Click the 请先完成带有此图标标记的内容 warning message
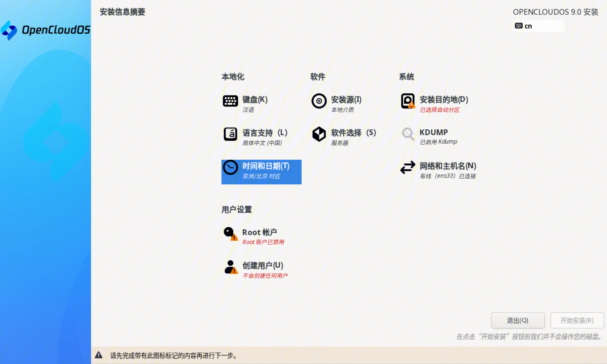 [x=174, y=356]
